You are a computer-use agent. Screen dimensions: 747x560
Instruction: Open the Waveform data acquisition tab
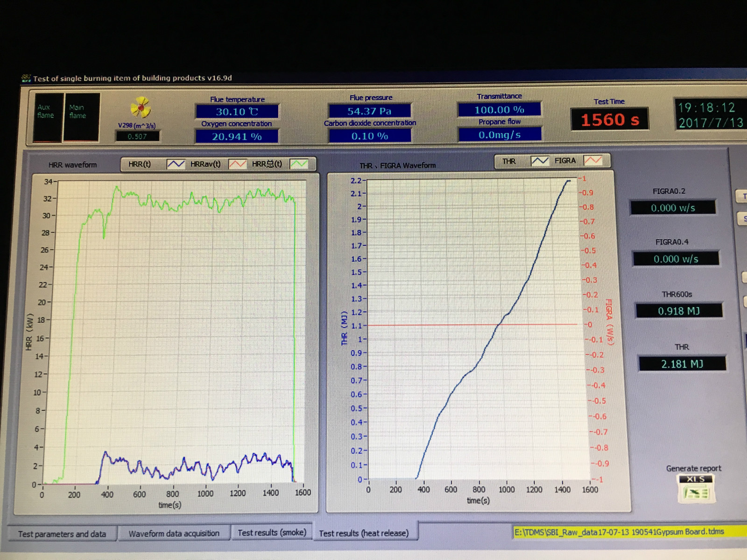pyautogui.click(x=174, y=533)
